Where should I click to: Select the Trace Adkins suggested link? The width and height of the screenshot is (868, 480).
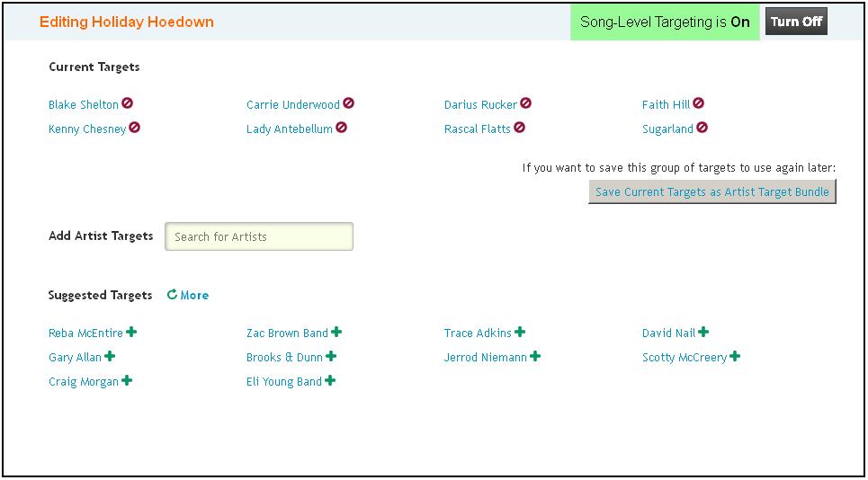coord(478,333)
